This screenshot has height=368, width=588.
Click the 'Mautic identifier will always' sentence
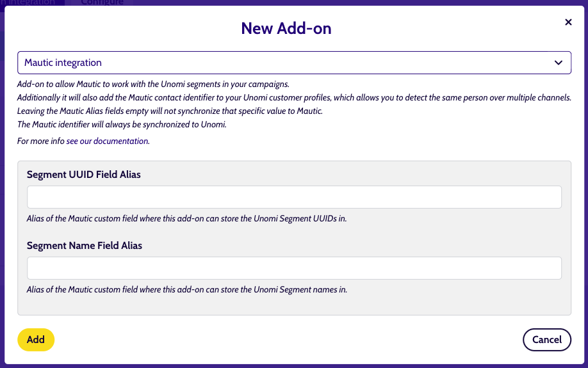(x=122, y=124)
